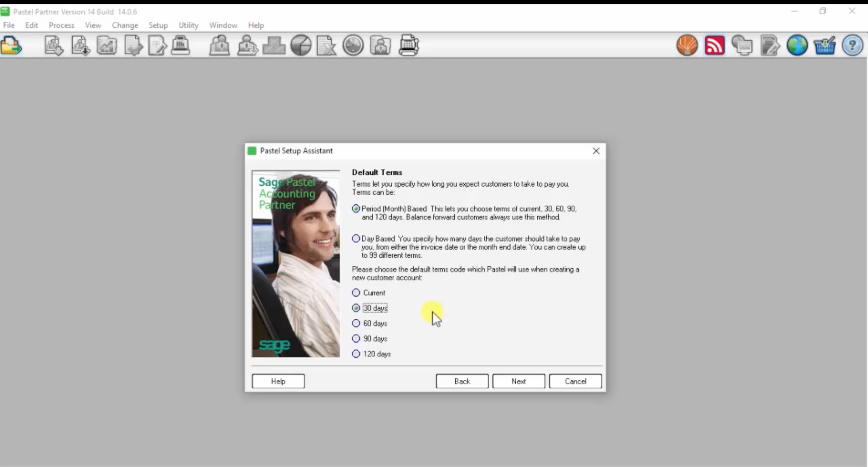Choose Current as default terms
868x467 pixels.
click(x=356, y=293)
